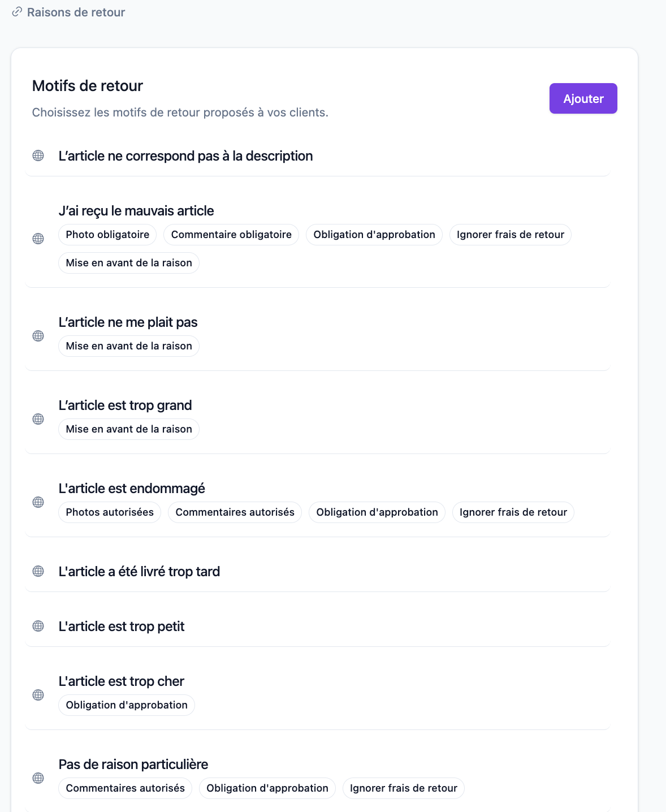Click globe icon for L'article est trop cher
The image size is (666, 812).
click(38, 695)
